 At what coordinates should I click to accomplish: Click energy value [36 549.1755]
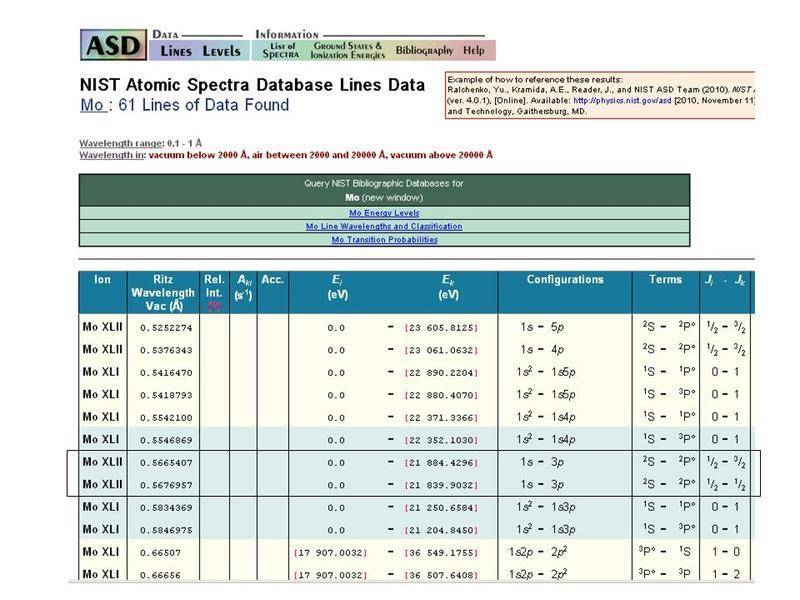(x=441, y=553)
